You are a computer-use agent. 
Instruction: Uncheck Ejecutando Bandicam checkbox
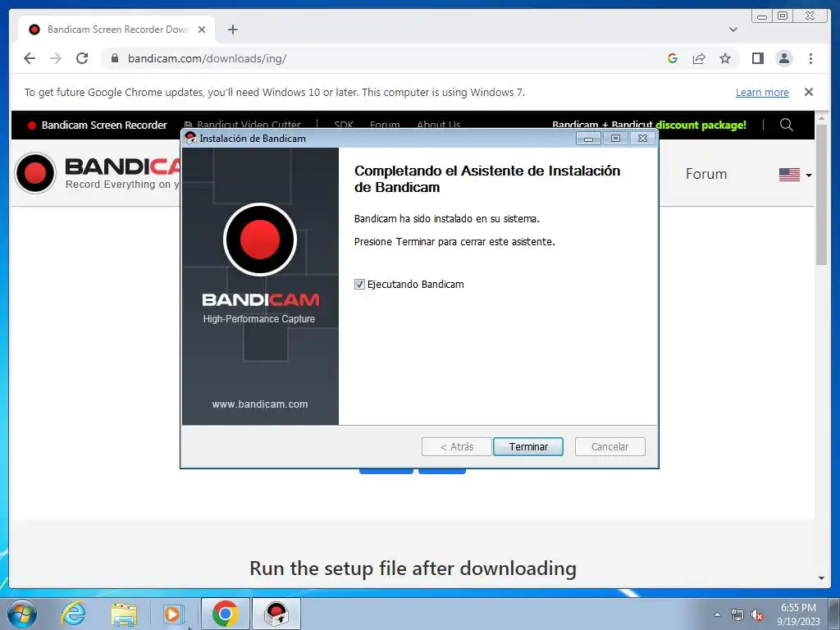[x=359, y=285]
